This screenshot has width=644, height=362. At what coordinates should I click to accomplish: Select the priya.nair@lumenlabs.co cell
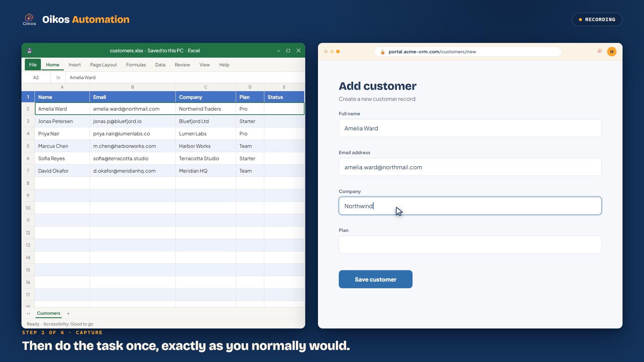(132, 133)
